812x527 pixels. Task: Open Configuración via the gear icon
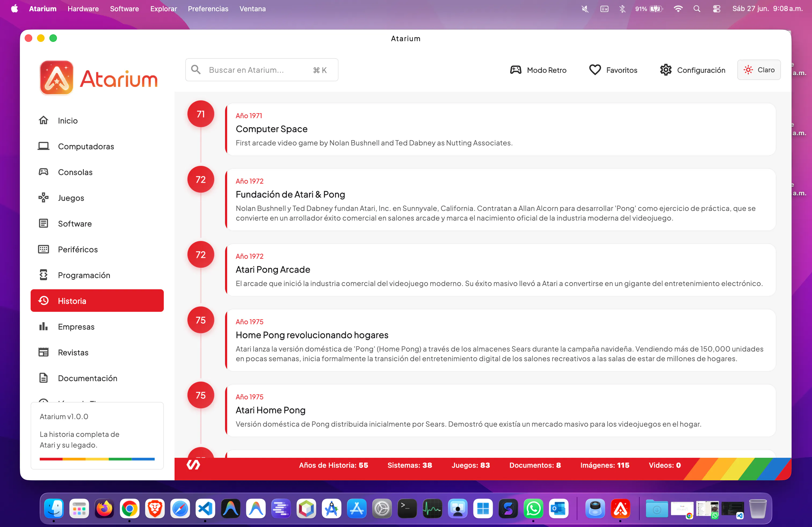[x=666, y=70]
